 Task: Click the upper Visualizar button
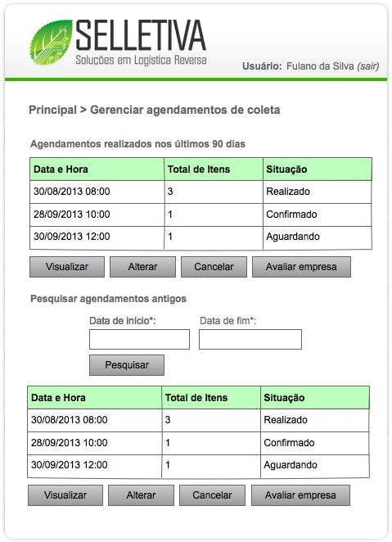pos(67,267)
